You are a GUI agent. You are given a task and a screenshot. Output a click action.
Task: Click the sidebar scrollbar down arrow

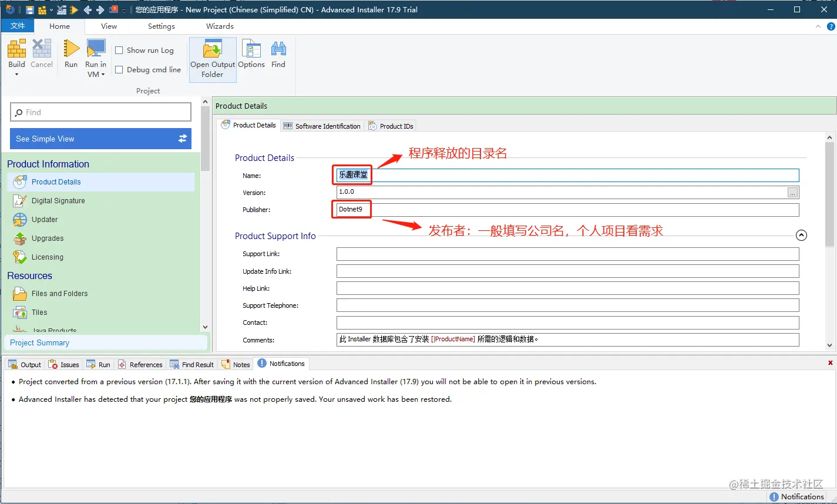tap(205, 327)
